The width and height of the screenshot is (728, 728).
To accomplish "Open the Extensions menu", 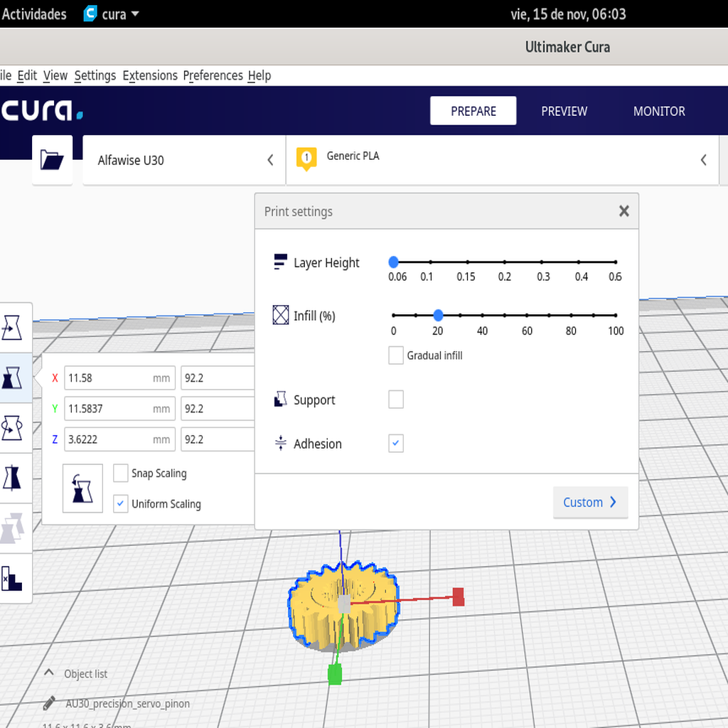I will tap(150, 75).
